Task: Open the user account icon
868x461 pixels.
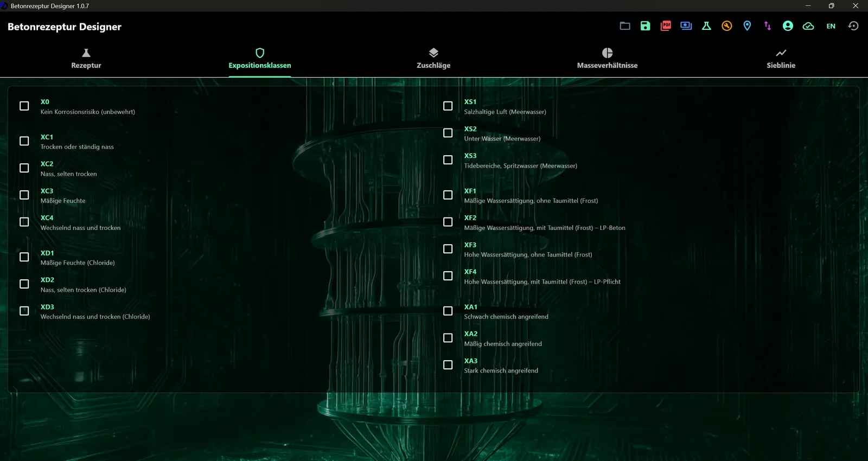Action: coord(788,26)
